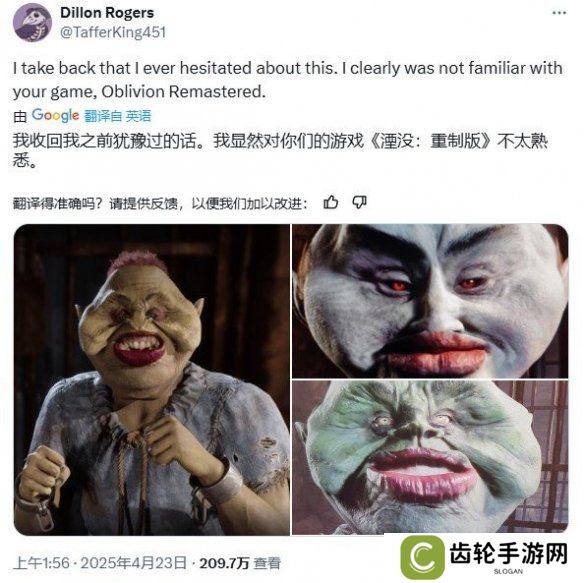Click the SLOGAN text under the watermark

pyautogui.click(x=508, y=571)
